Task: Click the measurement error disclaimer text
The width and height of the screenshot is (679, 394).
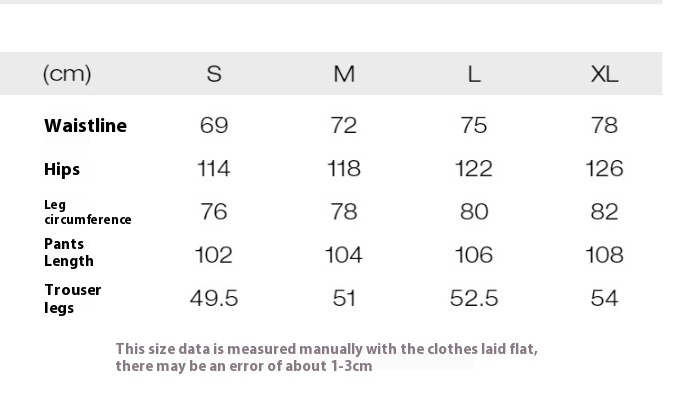Action: 327,357
